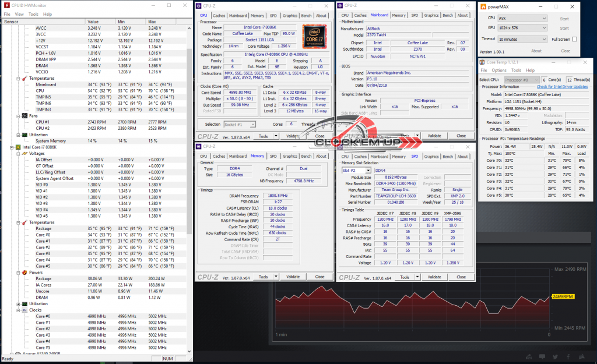Click the Part Number value TEAMGROUP-UD4-3600
The width and height of the screenshot is (597, 364).
[x=396, y=196]
